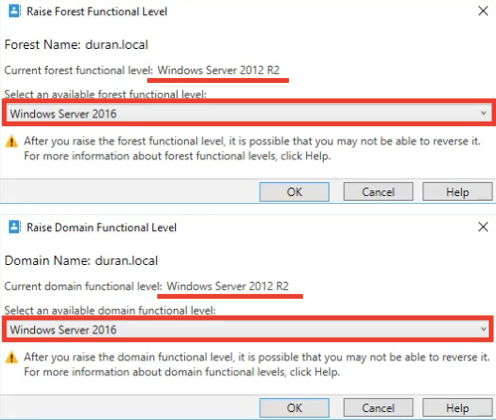Click the forest level dropdown arrow

tap(483, 113)
